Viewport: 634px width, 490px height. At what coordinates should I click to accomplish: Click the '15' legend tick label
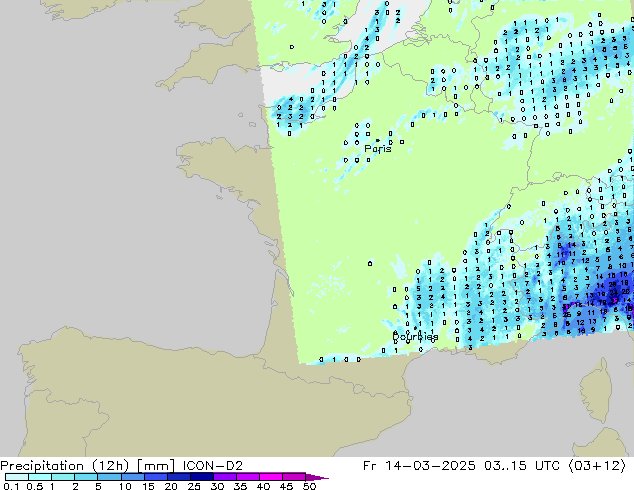click(x=148, y=486)
